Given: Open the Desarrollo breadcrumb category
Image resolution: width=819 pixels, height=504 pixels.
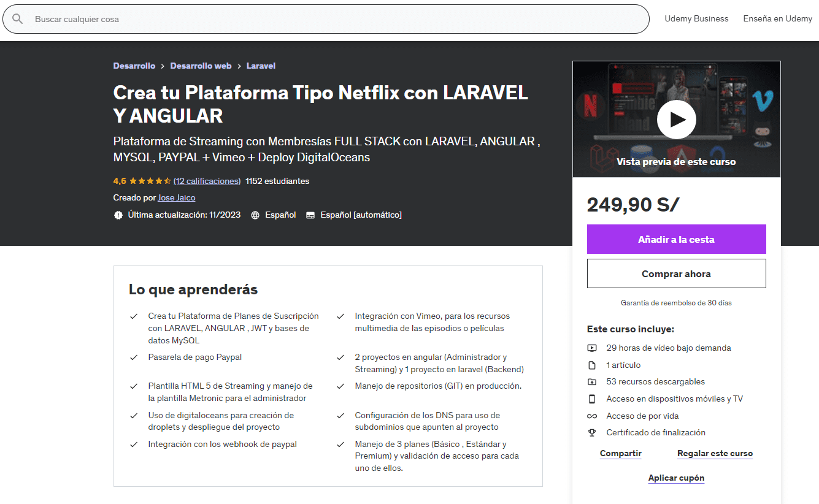Looking at the screenshot, I should point(134,66).
